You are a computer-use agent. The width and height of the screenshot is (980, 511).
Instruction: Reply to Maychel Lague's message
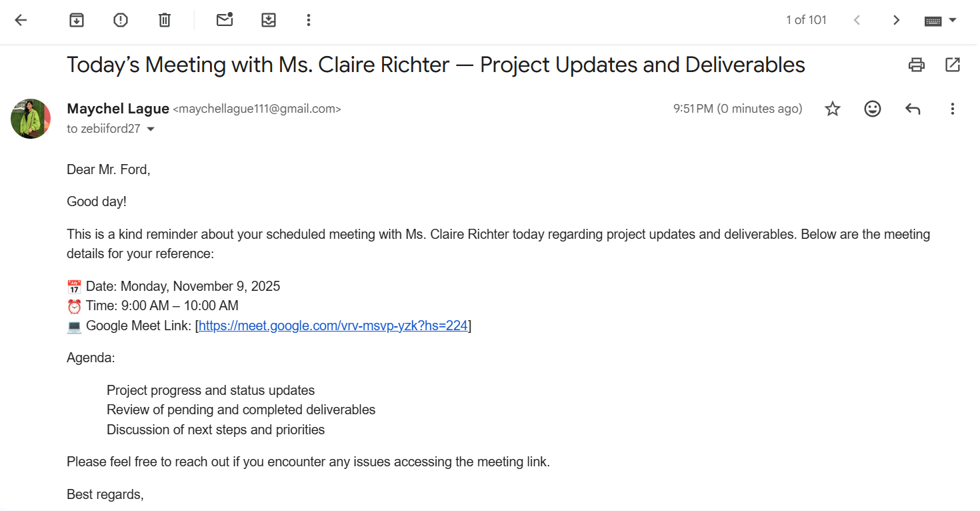tap(913, 109)
